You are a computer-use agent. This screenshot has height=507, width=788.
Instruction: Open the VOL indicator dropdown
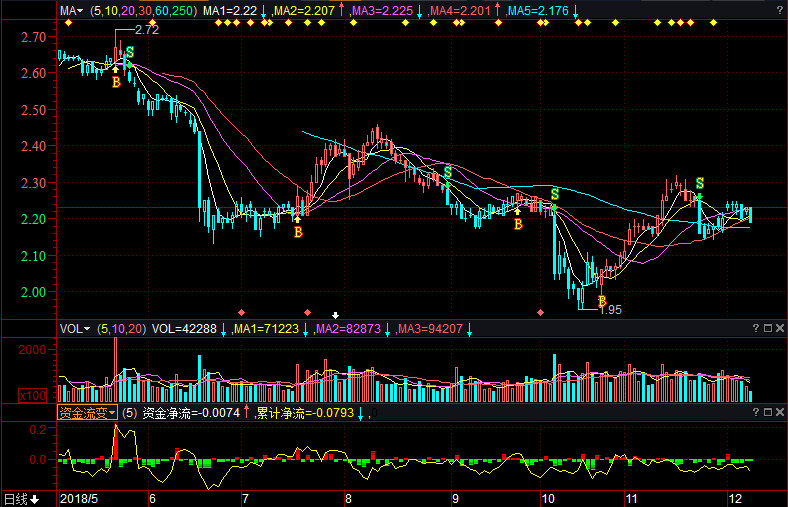coord(74,328)
